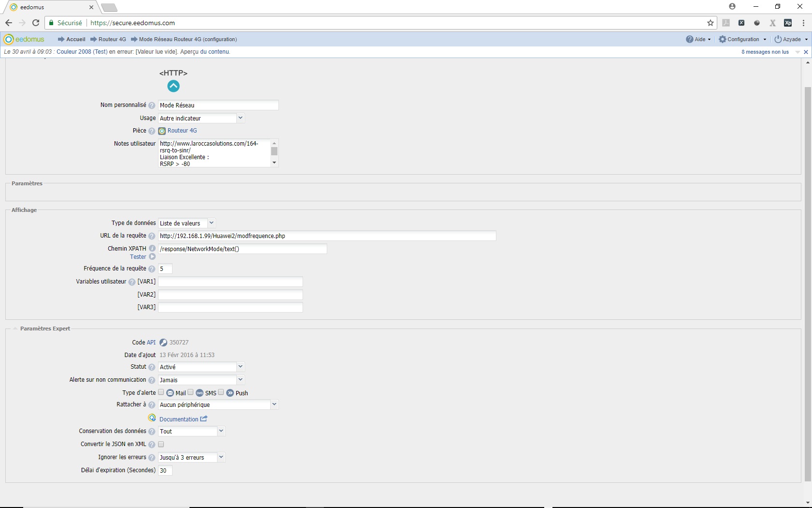Toggle Convertir le JSON en XML checkbox
This screenshot has height=508, width=812.
click(x=161, y=444)
